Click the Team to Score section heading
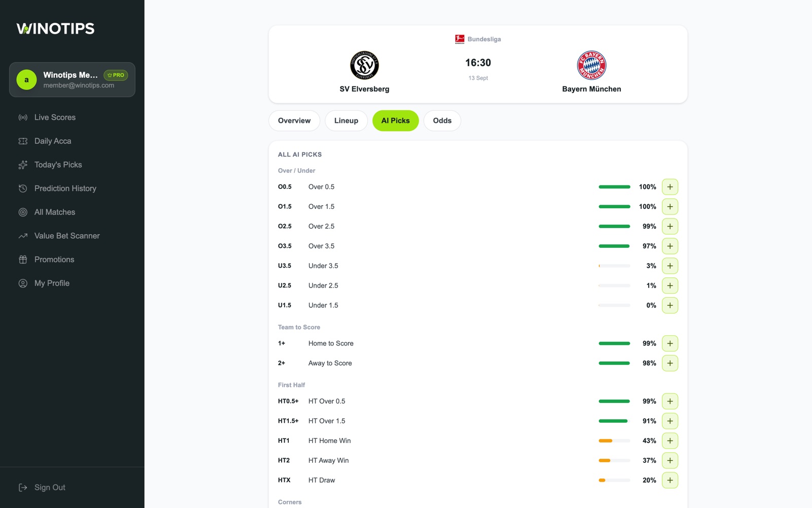 point(299,327)
